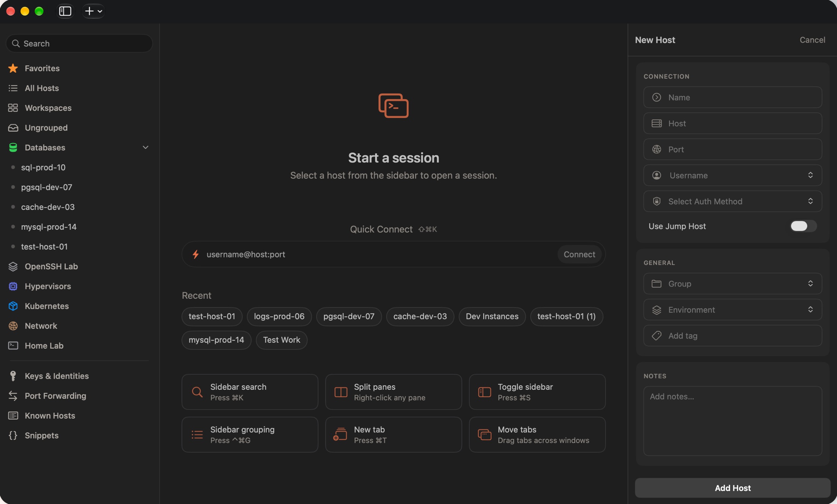The height and width of the screenshot is (504, 837).
Task: Click the Add tag field
Action: [732, 335]
